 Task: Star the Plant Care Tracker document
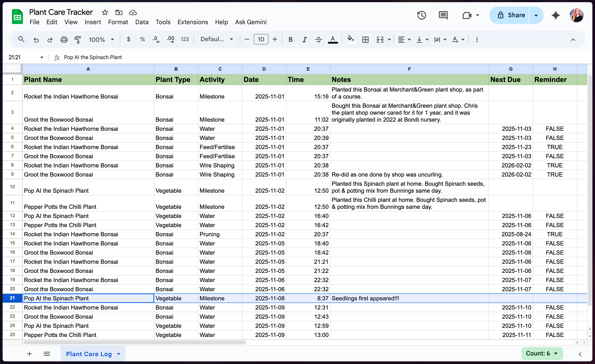(x=105, y=12)
